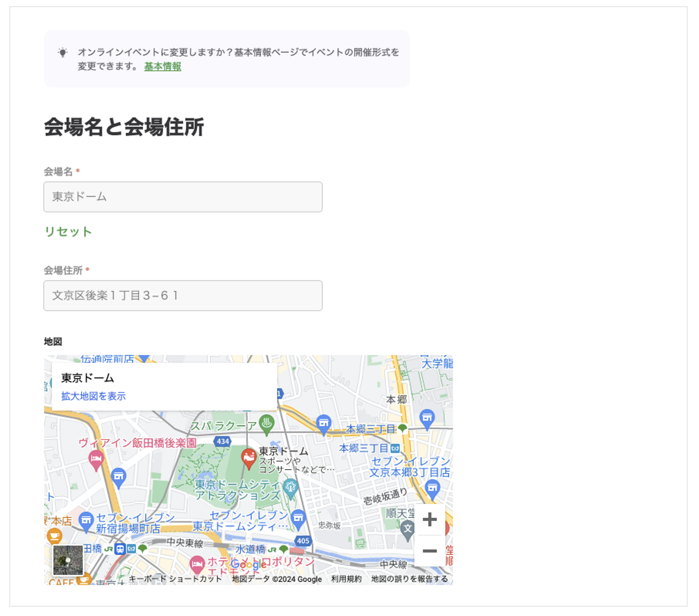This screenshot has height=616, width=699.
Task: Click the 本郷三丁目 metro station icon
Action: tap(395, 448)
